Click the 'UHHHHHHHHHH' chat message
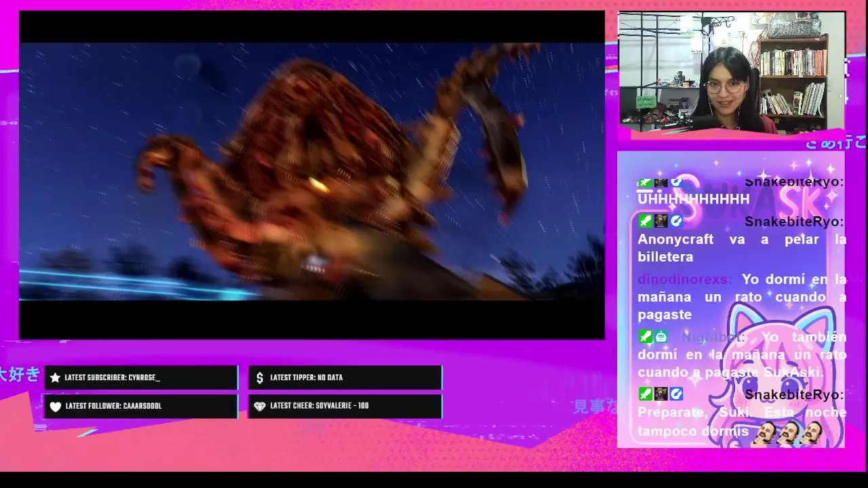 pos(694,199)
